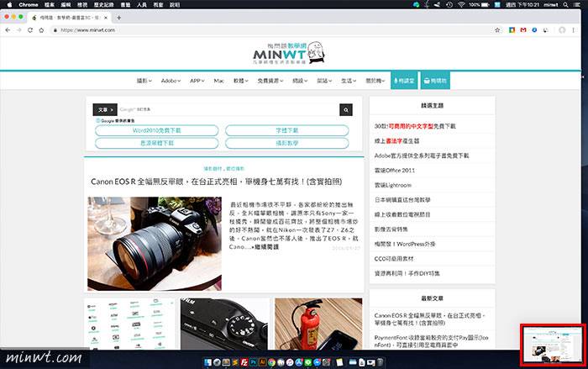
Task: Expand the Adobe navigation dropdown
Action: tap(172, 81)
